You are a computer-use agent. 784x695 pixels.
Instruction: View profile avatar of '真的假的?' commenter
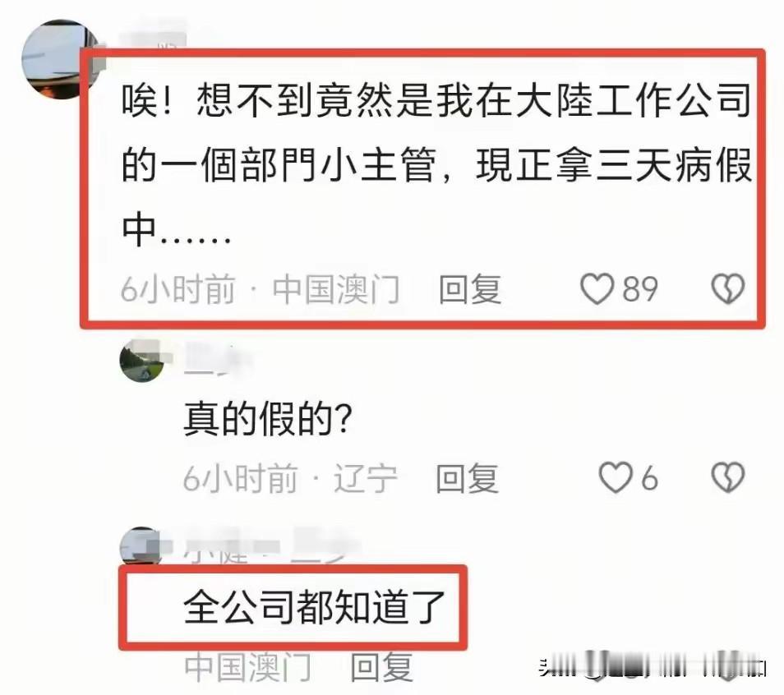point(142,360)
